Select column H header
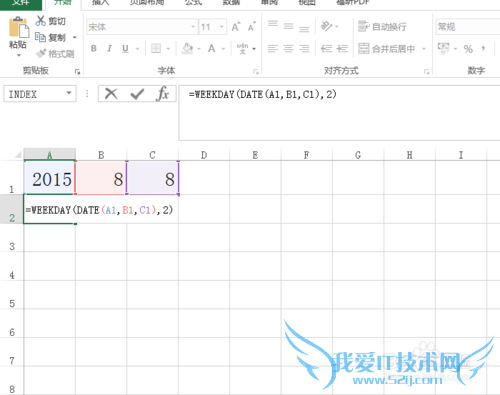This screenshot has height=395, width=500. 409,155
